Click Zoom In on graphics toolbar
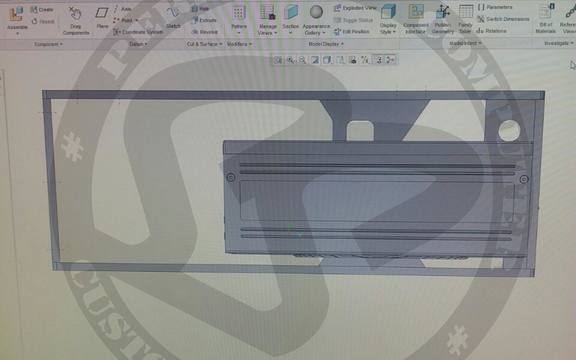 point(290,60)
